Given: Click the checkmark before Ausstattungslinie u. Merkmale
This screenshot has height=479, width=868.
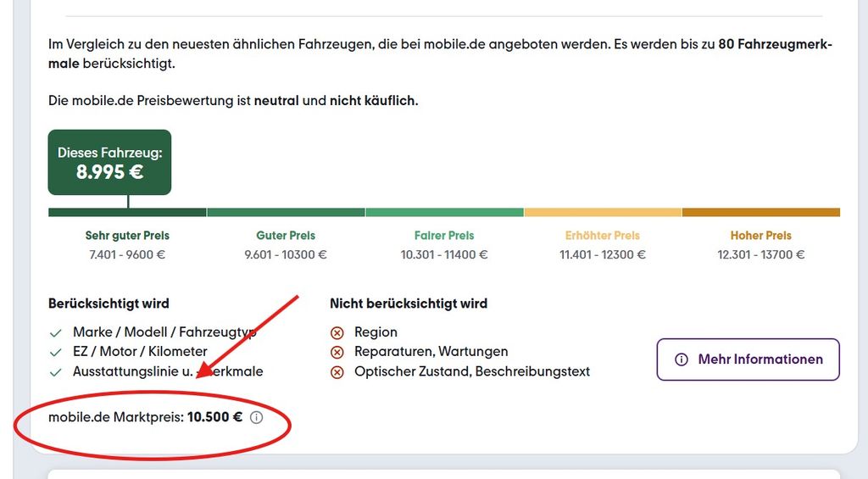Looking at the screenshot, I should pyautogui.click(x=56, y=371).
